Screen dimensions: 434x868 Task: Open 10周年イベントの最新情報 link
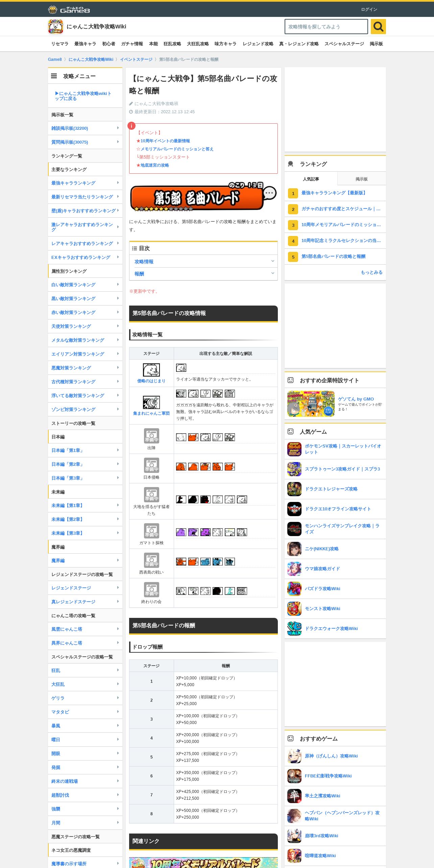[x=165, y=141]
